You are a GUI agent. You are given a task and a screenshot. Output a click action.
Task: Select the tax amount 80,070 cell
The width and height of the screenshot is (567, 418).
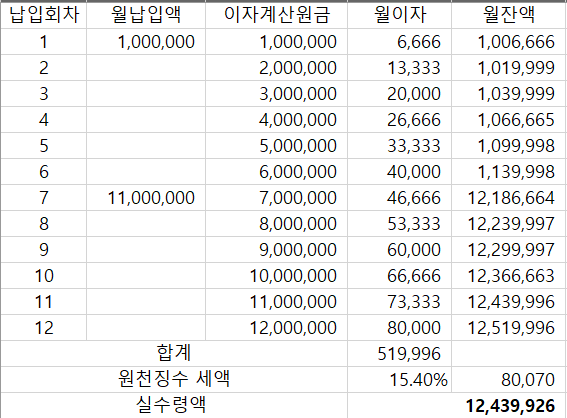(509, 379)
